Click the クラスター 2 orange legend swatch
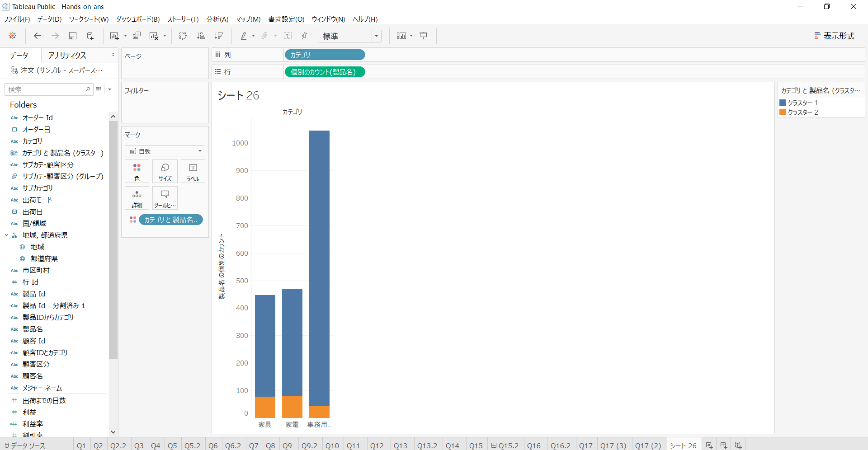This screenshot has height=450, width=868. 783,112
